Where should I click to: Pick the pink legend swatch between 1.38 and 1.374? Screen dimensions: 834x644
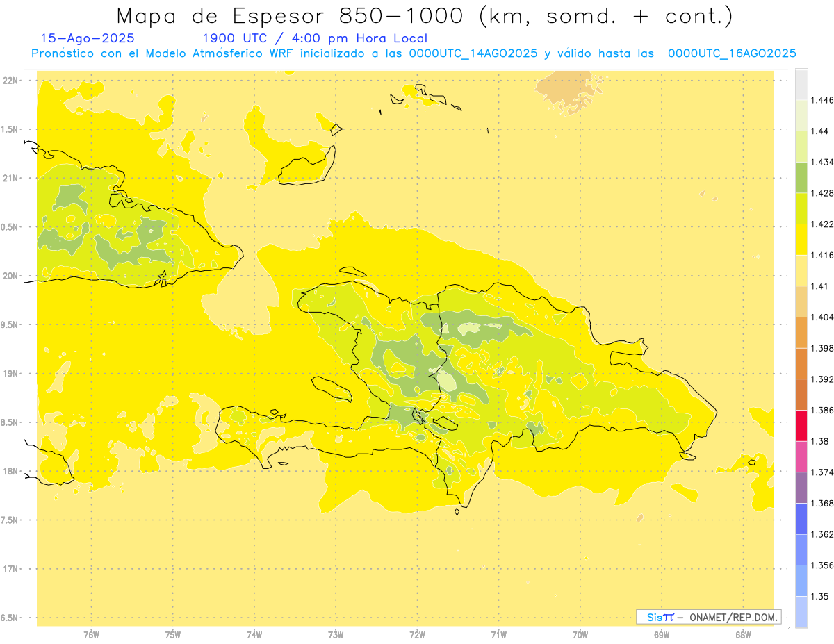tap(801, 456)
